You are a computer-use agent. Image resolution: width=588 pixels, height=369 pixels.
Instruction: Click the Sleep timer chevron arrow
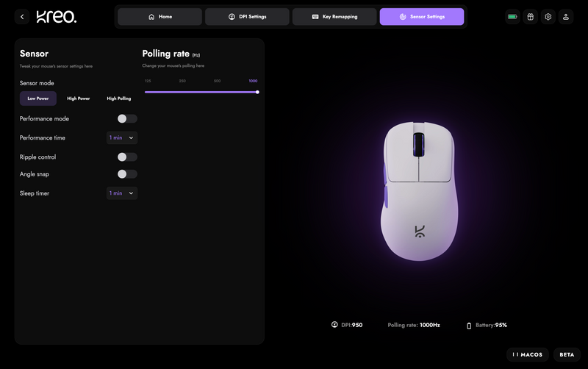click(x=131, y=193)
